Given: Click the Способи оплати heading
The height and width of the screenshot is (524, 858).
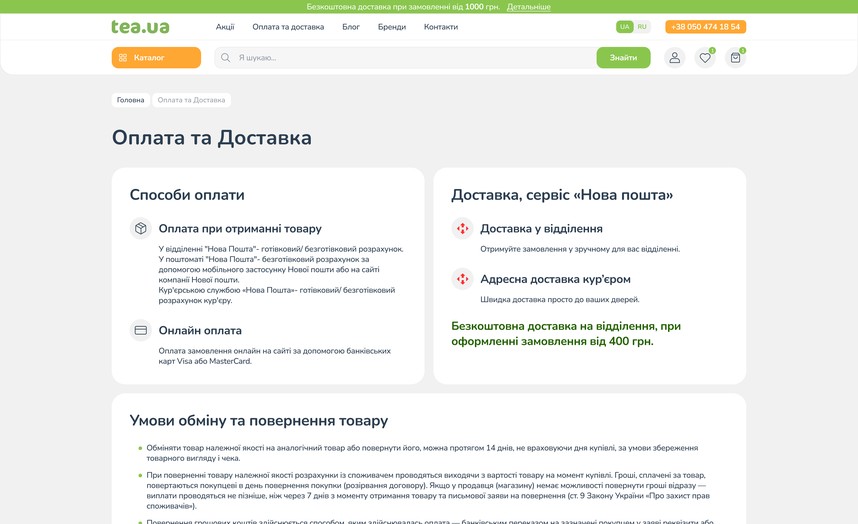Looking at the screenshot, I should point(187,195).
